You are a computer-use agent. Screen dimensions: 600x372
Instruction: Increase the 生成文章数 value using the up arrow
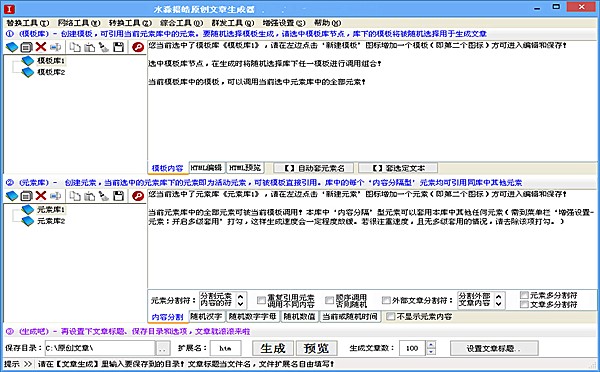431,344
